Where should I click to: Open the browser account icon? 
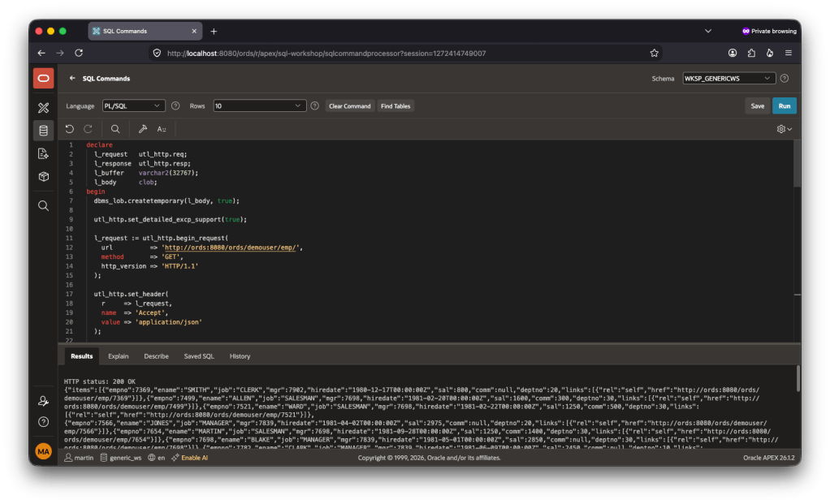pos(733,53)
